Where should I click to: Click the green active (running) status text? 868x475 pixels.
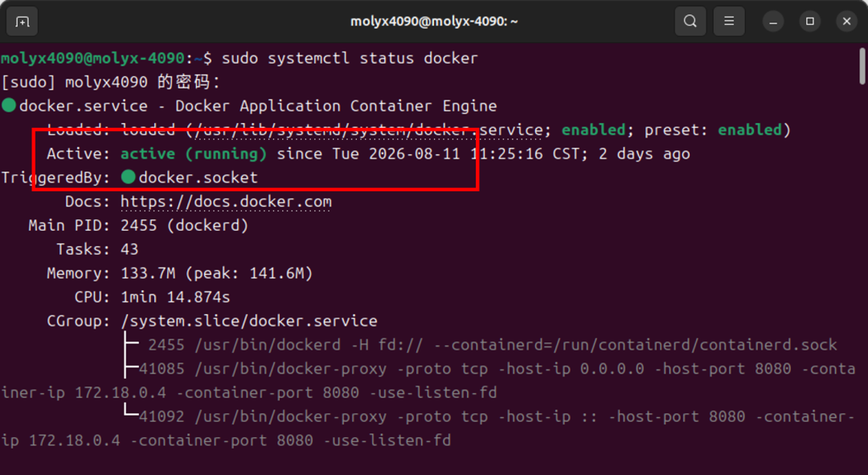point(194,154)
